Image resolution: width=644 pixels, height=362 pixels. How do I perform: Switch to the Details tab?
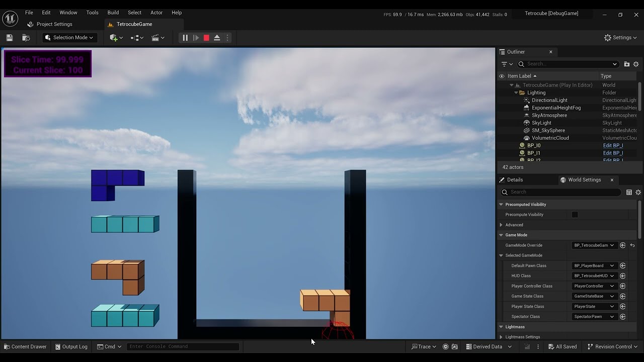click(x=514, y=180)
